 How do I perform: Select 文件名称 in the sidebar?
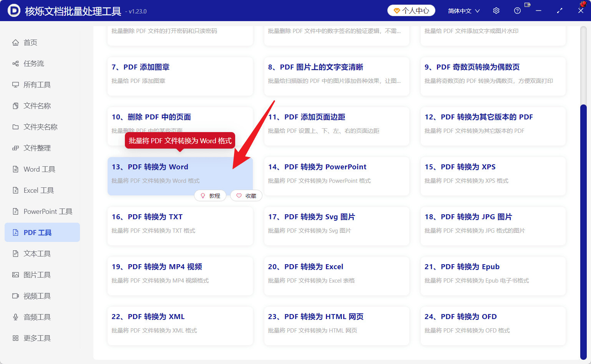coord(42,106)
